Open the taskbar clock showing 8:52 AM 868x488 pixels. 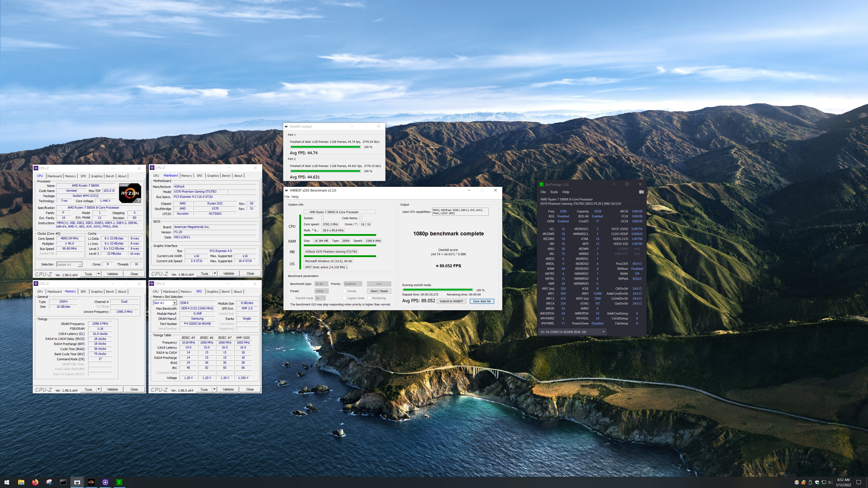point(843,482)
